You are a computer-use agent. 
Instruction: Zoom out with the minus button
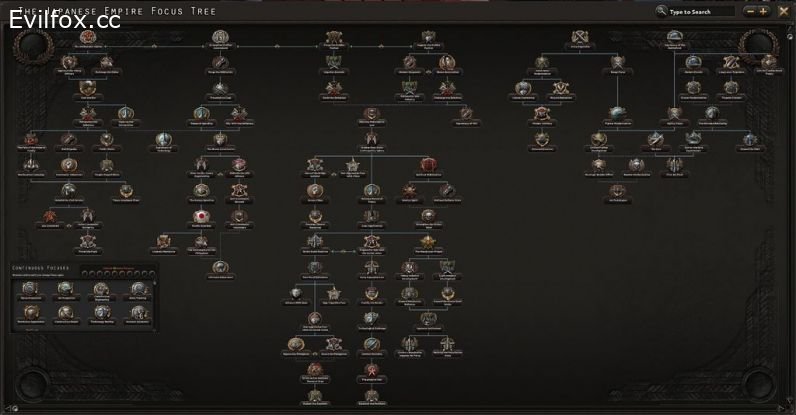(751, 11)
